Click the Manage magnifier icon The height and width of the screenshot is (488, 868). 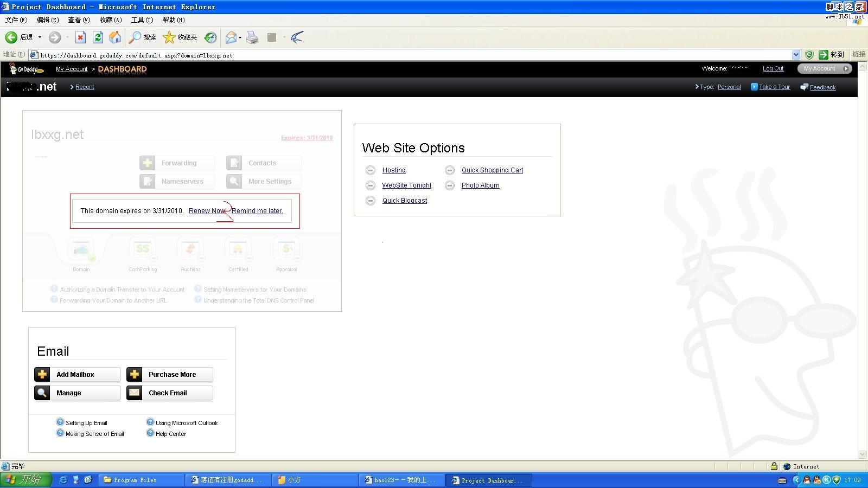tap(42, 393)
